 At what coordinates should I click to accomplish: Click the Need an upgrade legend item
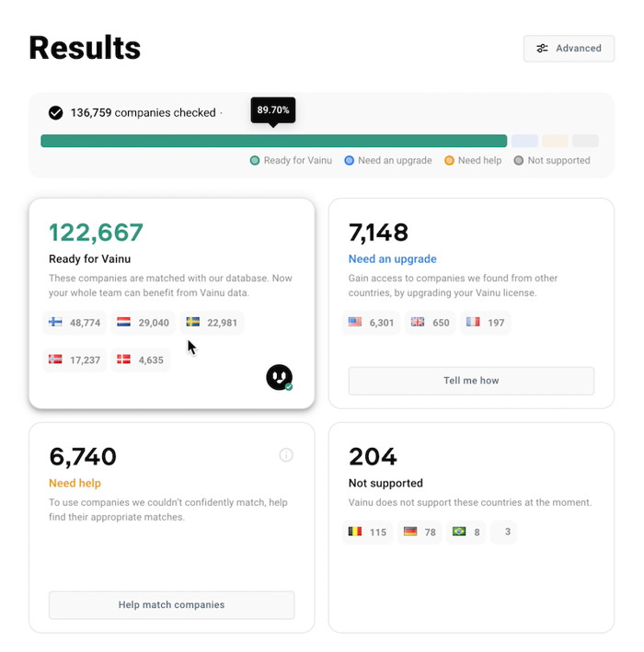pos(388,161)
